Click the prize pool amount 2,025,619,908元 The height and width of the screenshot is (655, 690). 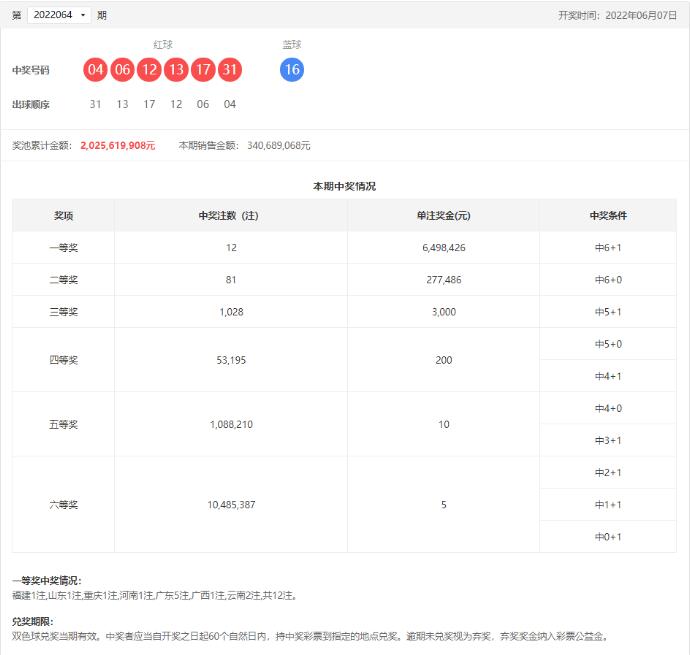(117, 145)
